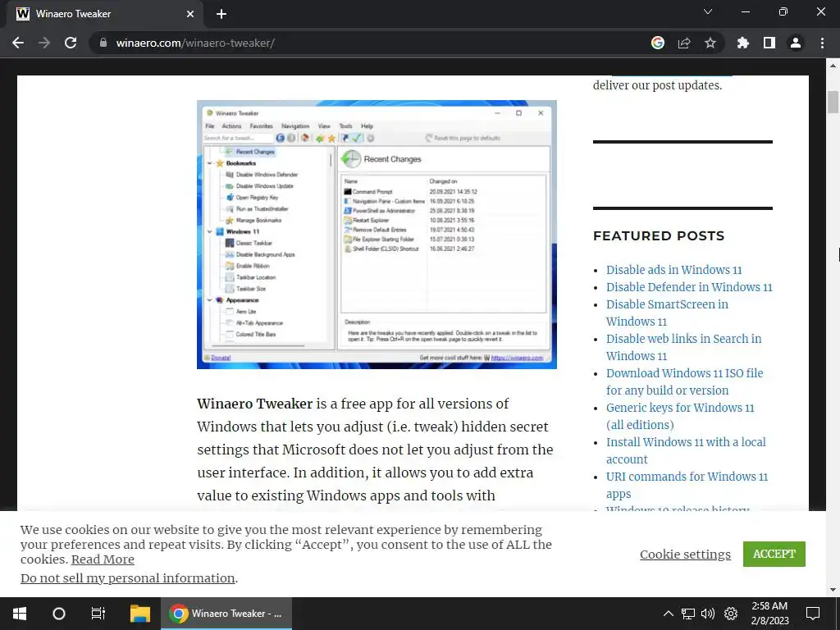Open Disable SmartScreen in Windows 11 post
The image size is (840, 630).
668,313
